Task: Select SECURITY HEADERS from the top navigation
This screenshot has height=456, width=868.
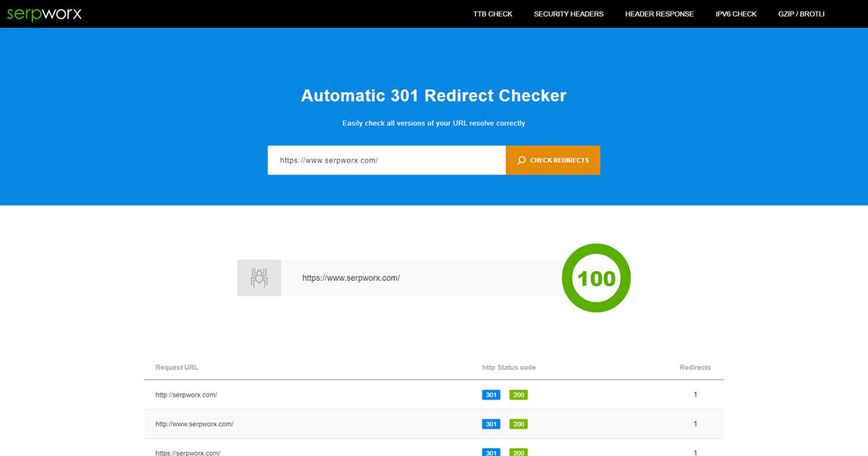Action: (x=569, y=14)
